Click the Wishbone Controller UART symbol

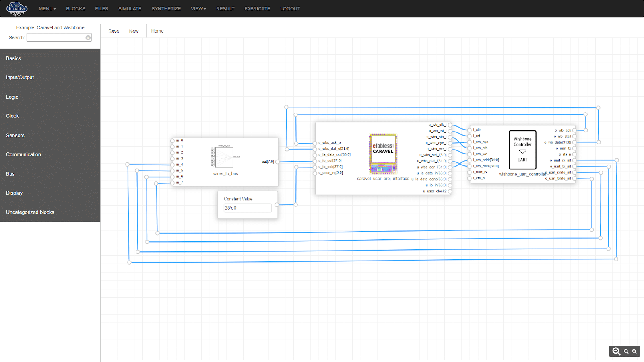click(x=522, y=150)
